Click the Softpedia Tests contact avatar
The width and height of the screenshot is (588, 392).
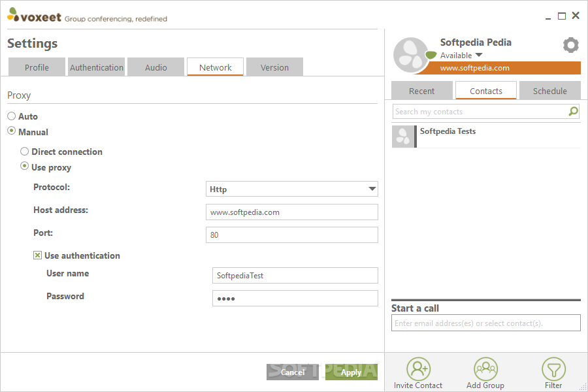pyautogui.click(x=403, y=136)
